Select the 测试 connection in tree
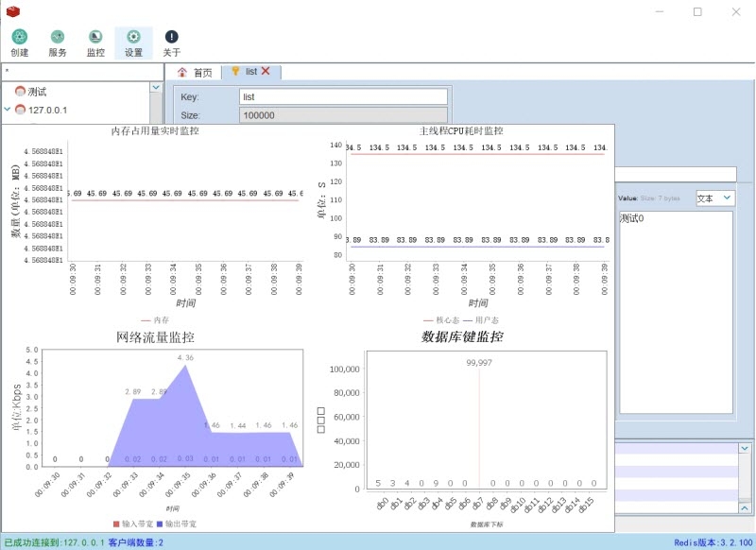756x550 pixels. point(37,91)
